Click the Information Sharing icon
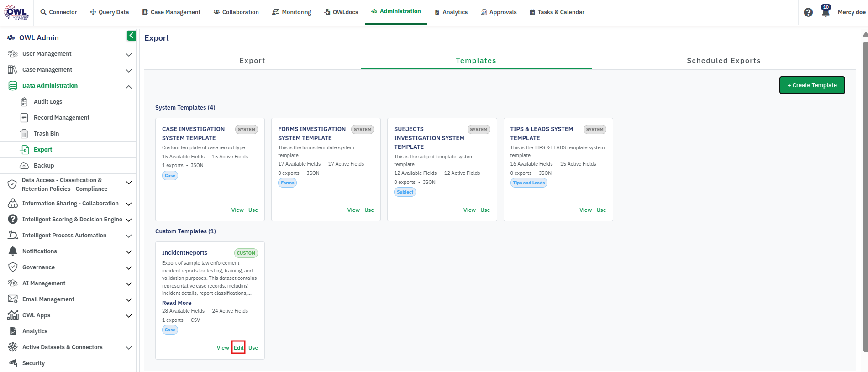 pos(13,204)
